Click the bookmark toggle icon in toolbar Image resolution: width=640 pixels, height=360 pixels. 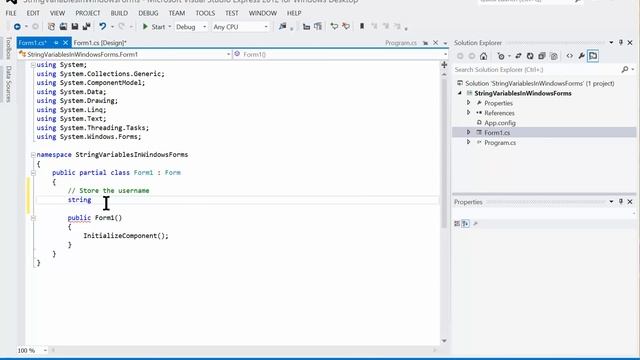pos(362,27)
